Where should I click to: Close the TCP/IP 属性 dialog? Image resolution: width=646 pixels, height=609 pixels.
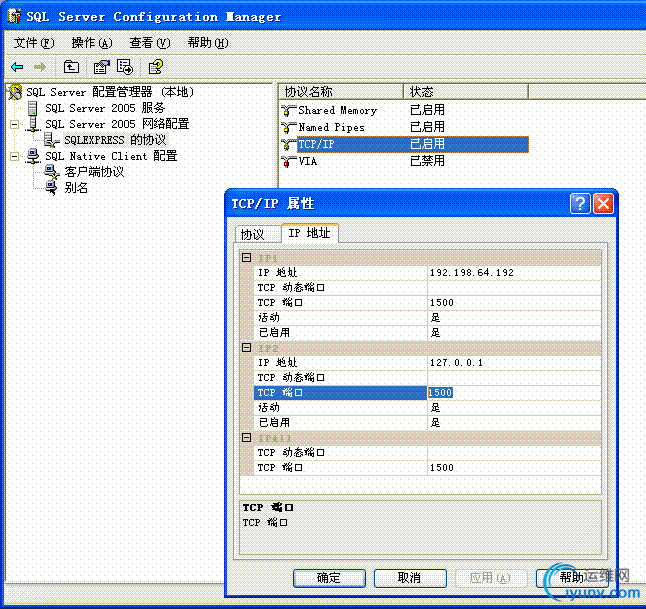(603, 204)
